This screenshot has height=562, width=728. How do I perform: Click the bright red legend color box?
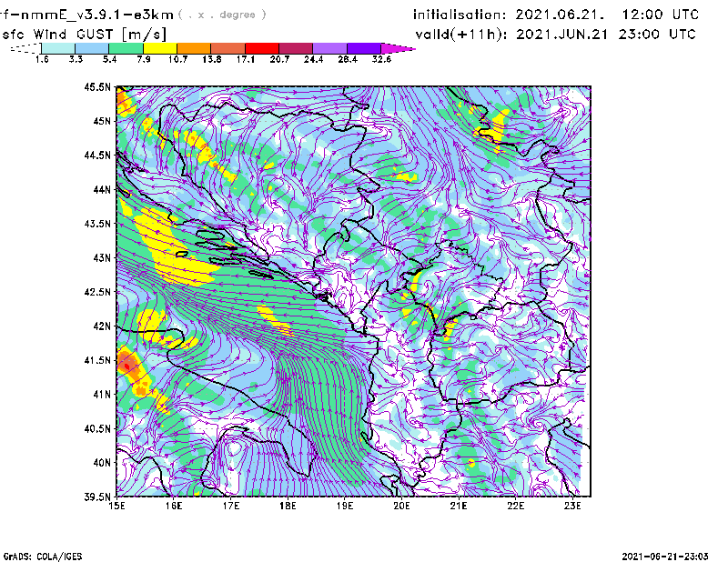262,48
